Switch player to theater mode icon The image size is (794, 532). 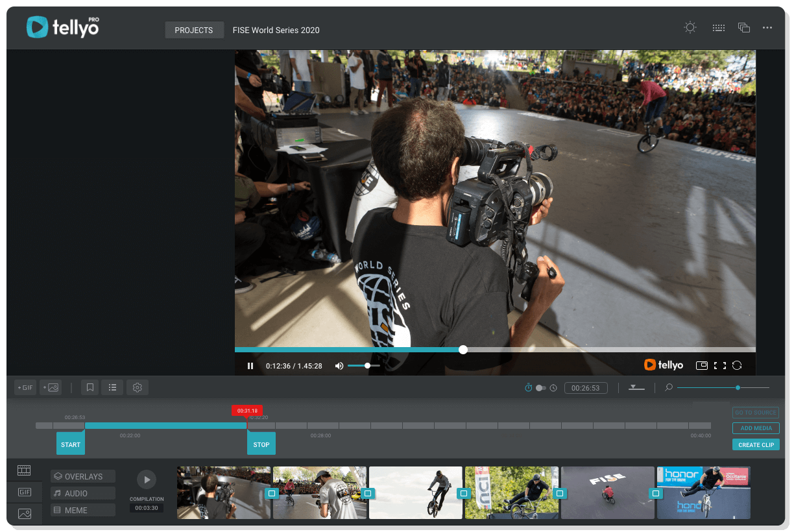pos(701,365)
